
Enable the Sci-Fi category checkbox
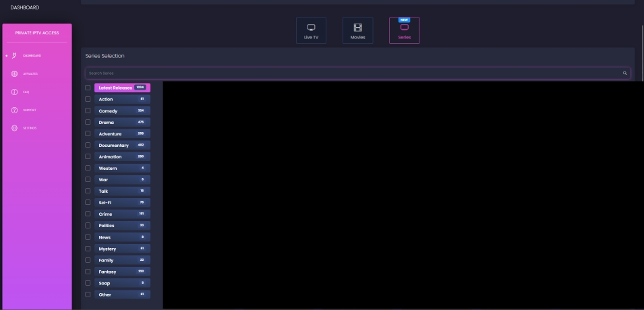pos(88,202)
